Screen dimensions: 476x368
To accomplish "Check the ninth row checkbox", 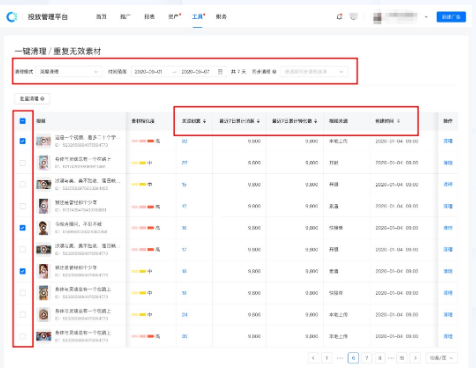I will [x=23, y=315].
